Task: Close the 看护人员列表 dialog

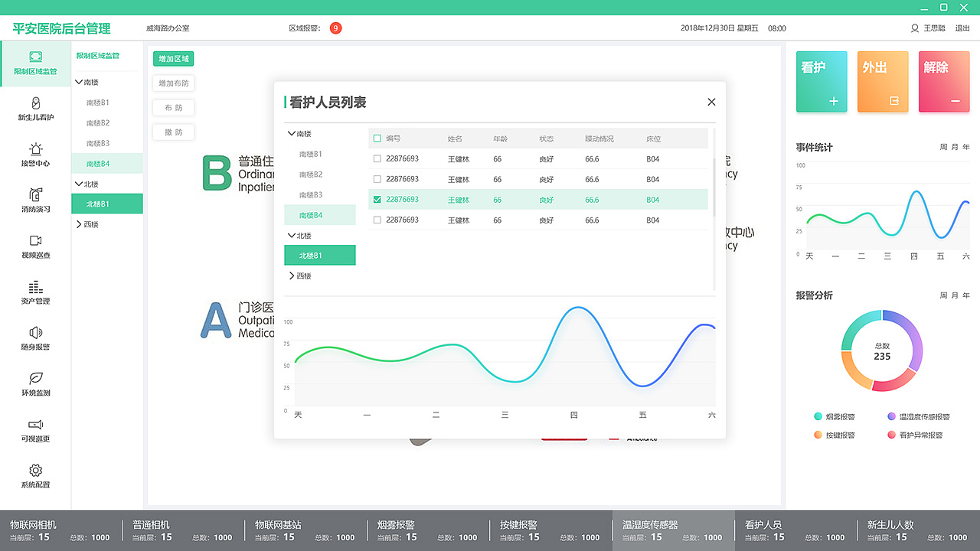Action: (711, 102)
